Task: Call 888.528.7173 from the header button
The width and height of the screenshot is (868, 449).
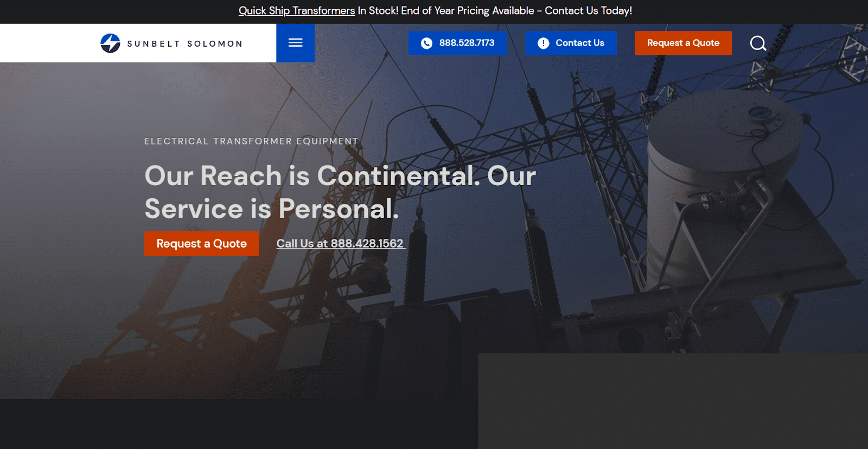Action: (458, 43)
